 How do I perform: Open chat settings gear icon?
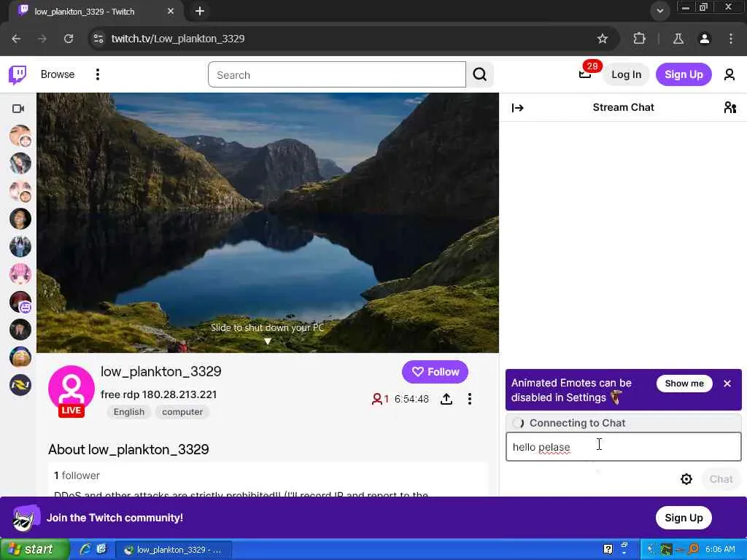pos(686,479)
